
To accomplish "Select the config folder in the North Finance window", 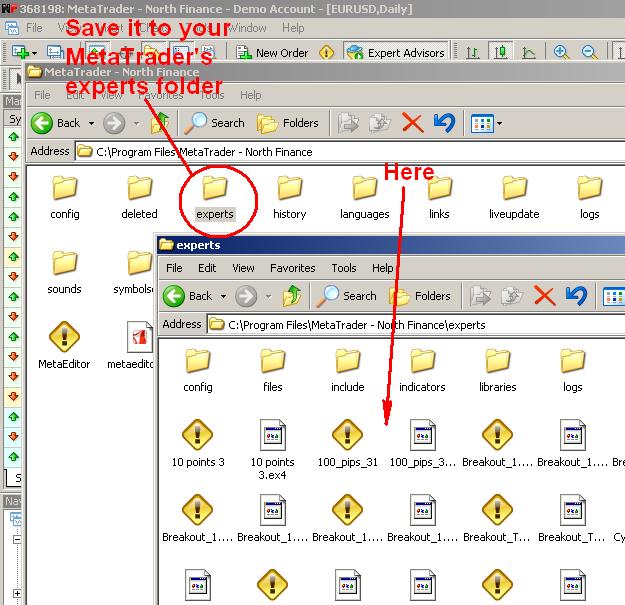I will coord(65,198).
